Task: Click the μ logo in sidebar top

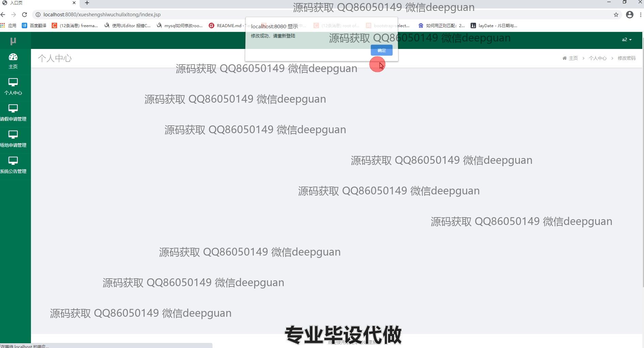Action: pos(13,41)
